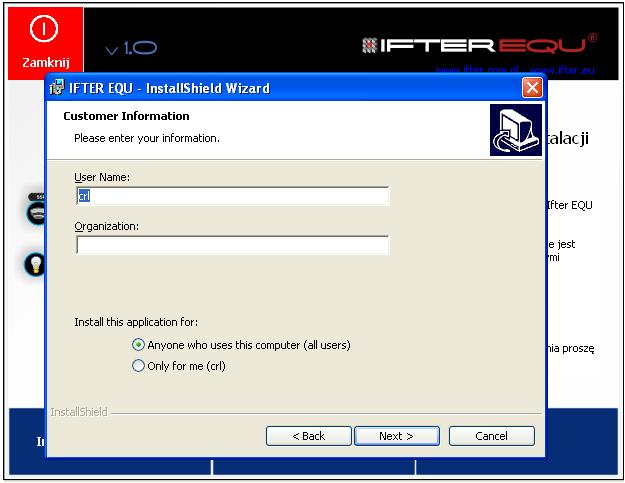625x483 pixels.
Task: Click the 'Please enter your information.' text
Action: point(147,138)
